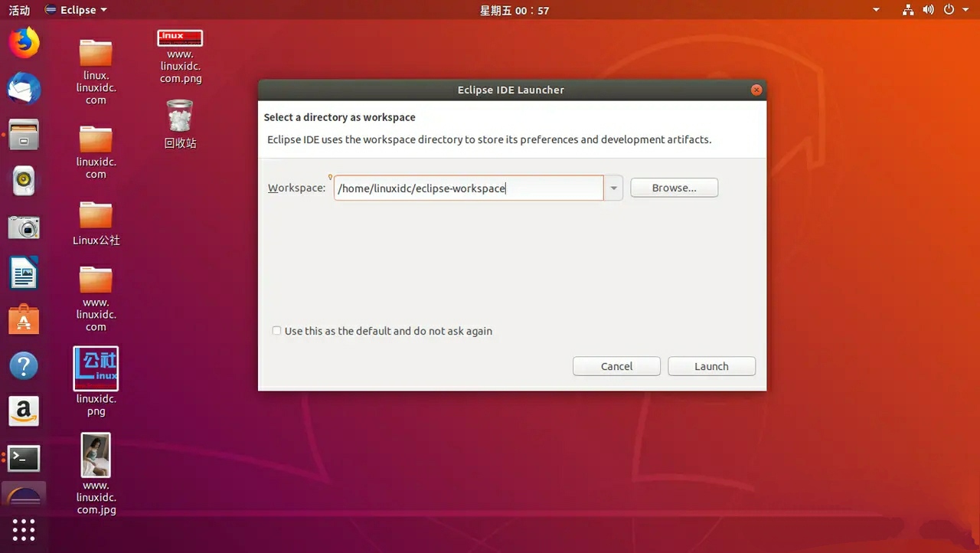Click the Launch button
The height and width of the screenshot is (553, 980).
pyautogui.click(x=711, y=366)
